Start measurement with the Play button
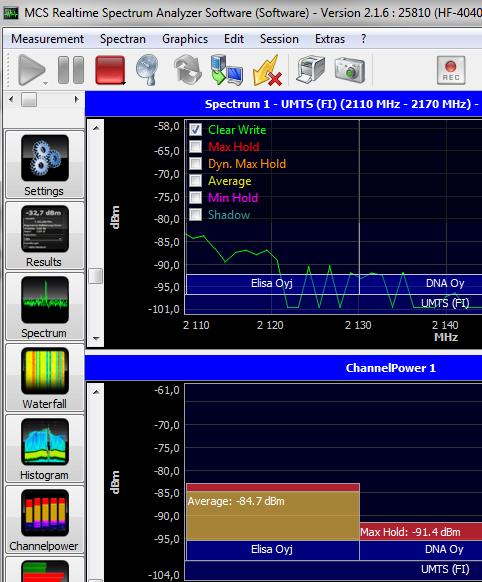The height and width of the screenshot is (582, 482). click(x=32, y=70)
